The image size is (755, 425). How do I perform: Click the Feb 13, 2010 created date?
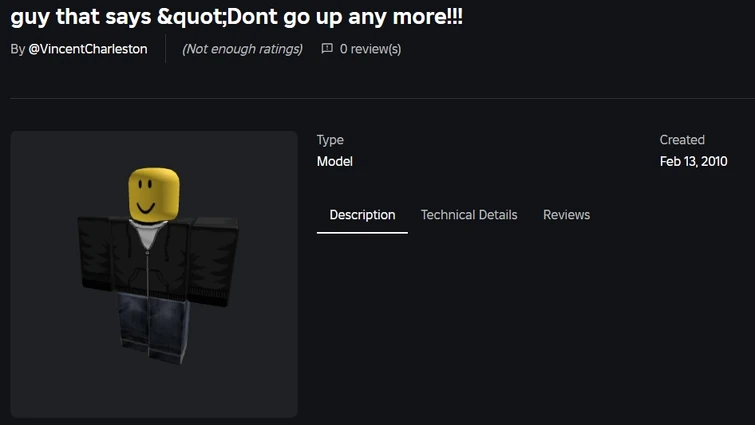[x=693, y=161]
